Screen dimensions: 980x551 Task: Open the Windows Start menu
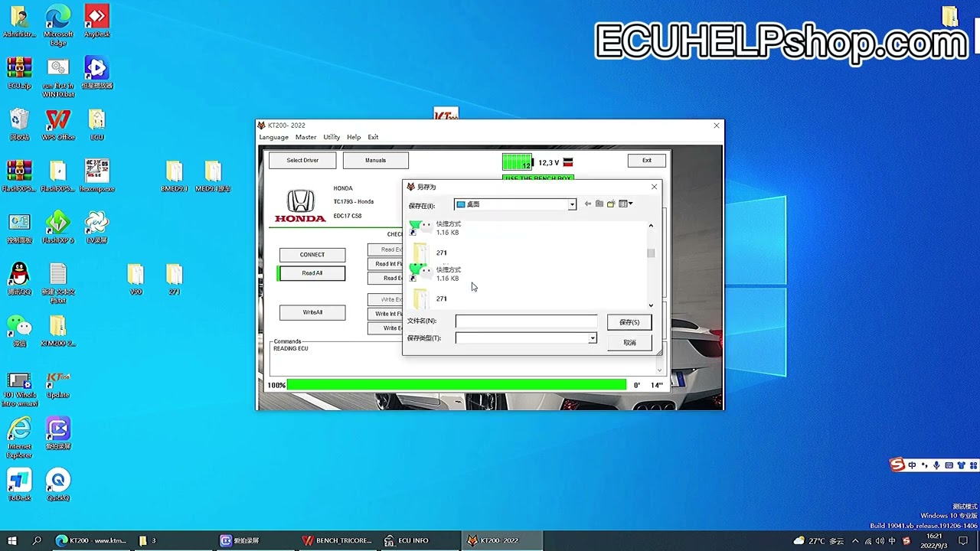point(12,540)
